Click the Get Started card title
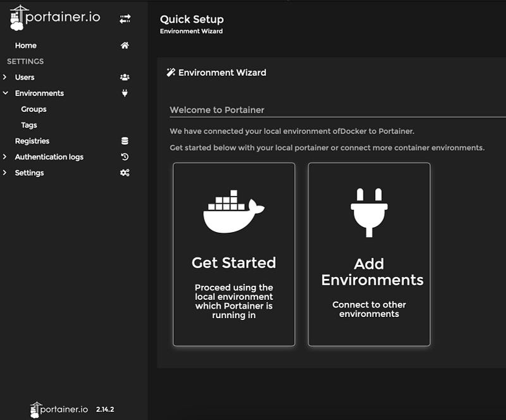This screenshot has width=506, height=420. [x=234, y=262]
